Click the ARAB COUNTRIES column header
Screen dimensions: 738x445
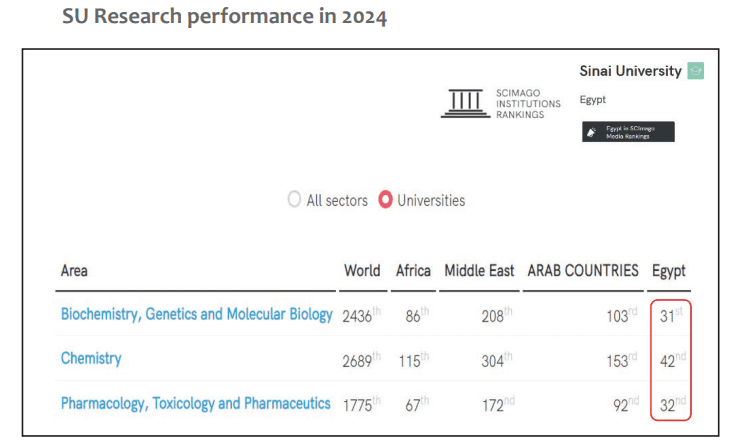point(583,271)
